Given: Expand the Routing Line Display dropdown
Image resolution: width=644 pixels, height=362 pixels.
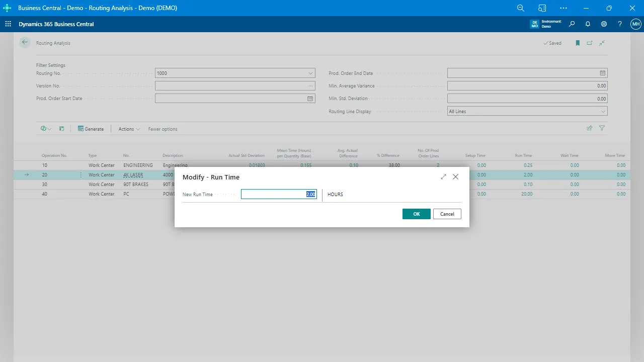Looking at the screenshot, I should coord(602,111).
